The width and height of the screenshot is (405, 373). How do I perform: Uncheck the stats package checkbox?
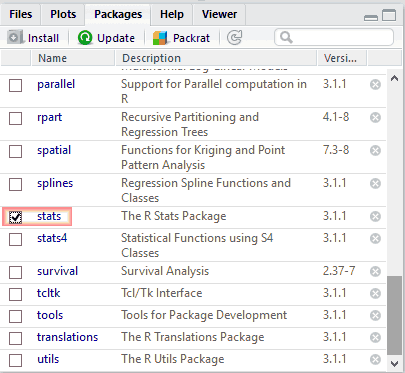click(15, 217)
